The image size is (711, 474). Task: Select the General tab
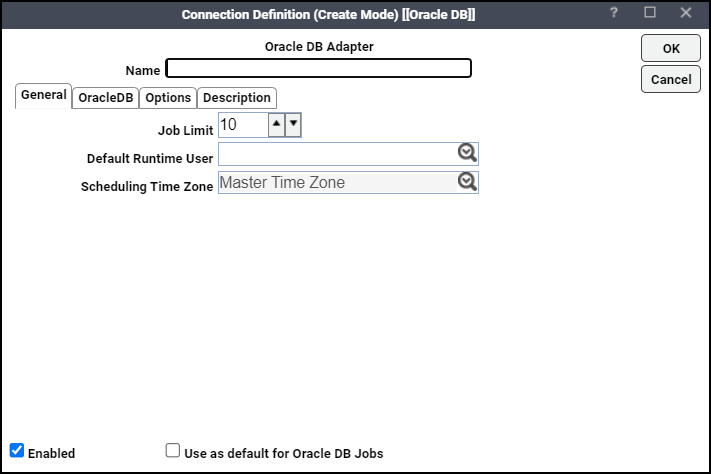pyautogui.click(x=44, y=95)
